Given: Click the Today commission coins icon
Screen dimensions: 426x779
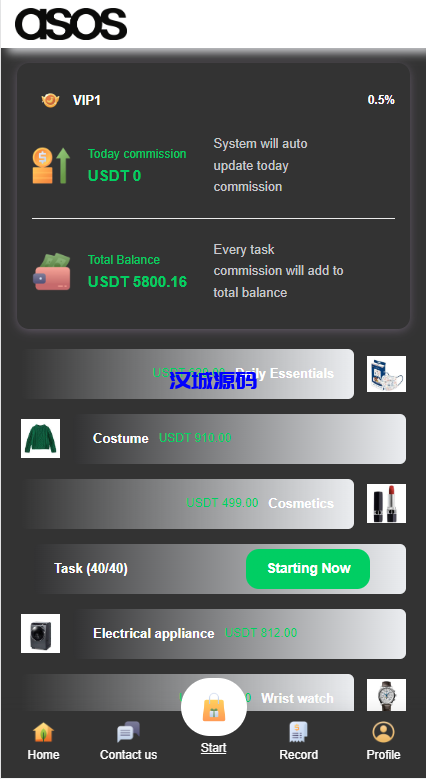Looking at the screenshot, I should click(x=51, y=166).
